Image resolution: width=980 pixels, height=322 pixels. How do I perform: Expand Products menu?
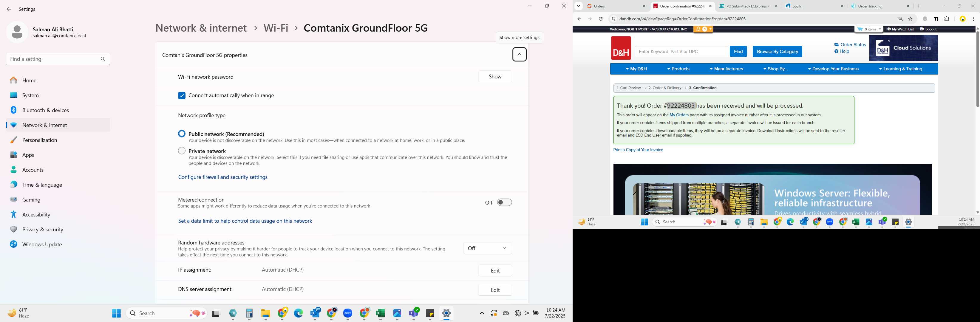[x=678, y=69]
